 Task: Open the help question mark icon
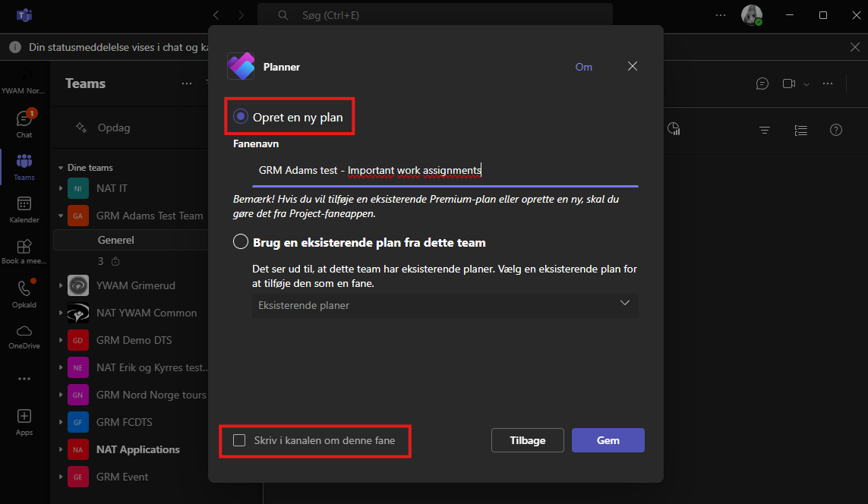point(836,130)
